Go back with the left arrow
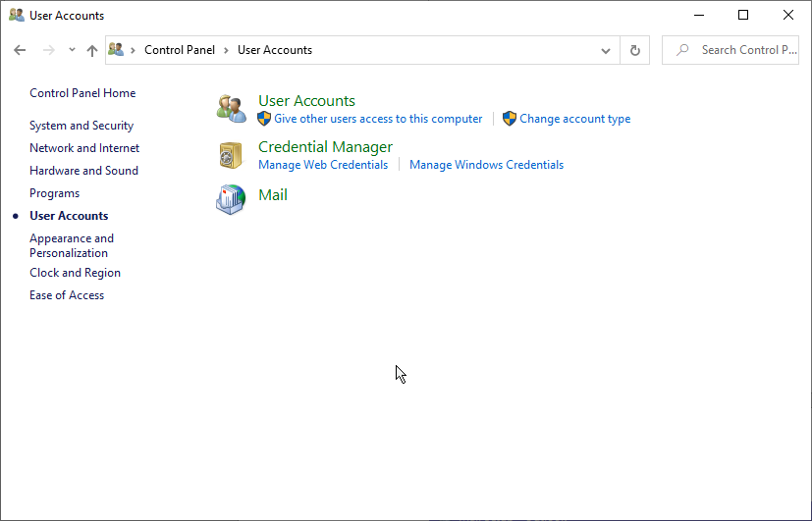 [20, 50]
